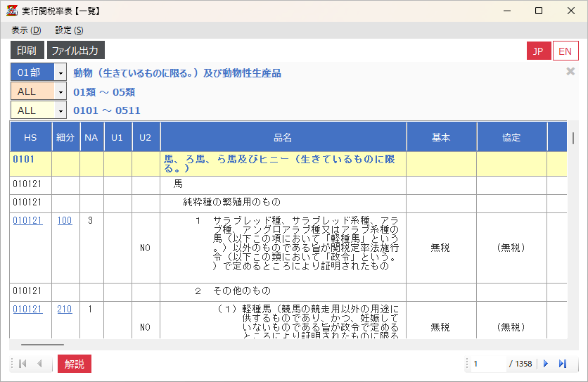Viewport: 588px width, 382px height.
Task: Click the ファイル出力 button
Action: click(76, 51)
